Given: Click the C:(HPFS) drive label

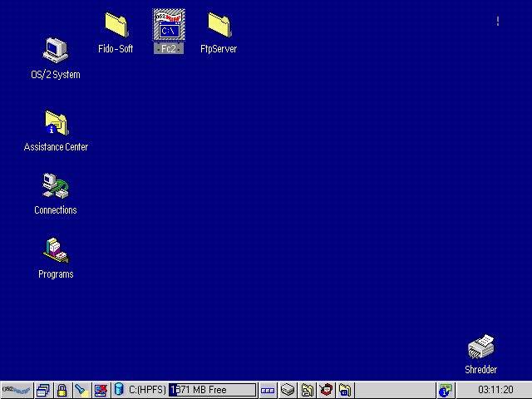Looking at the screenshot, I should click(147, 390).
